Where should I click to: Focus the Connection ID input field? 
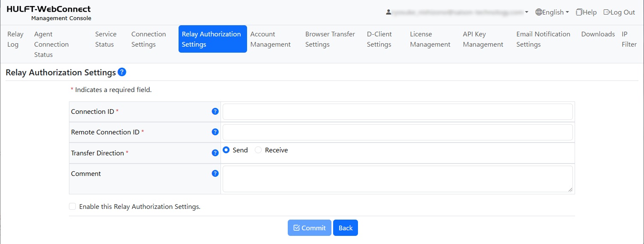click(x=398, y=112)
